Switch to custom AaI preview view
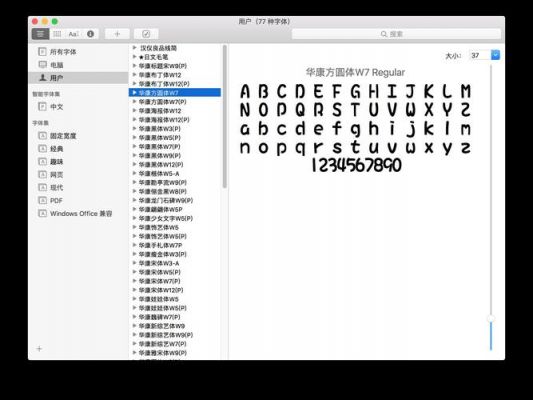 coord(73,34)
